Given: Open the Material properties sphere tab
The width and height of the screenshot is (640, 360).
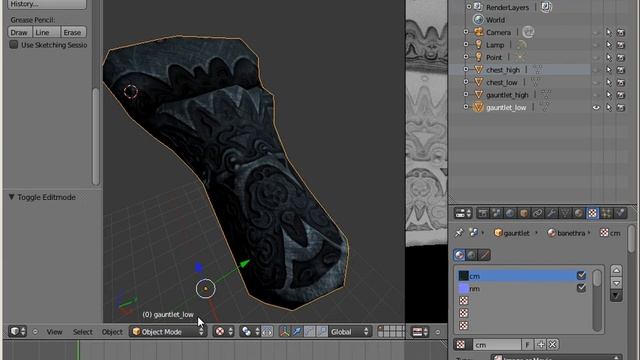Looking at the screenshot, I should pos(579,213).
